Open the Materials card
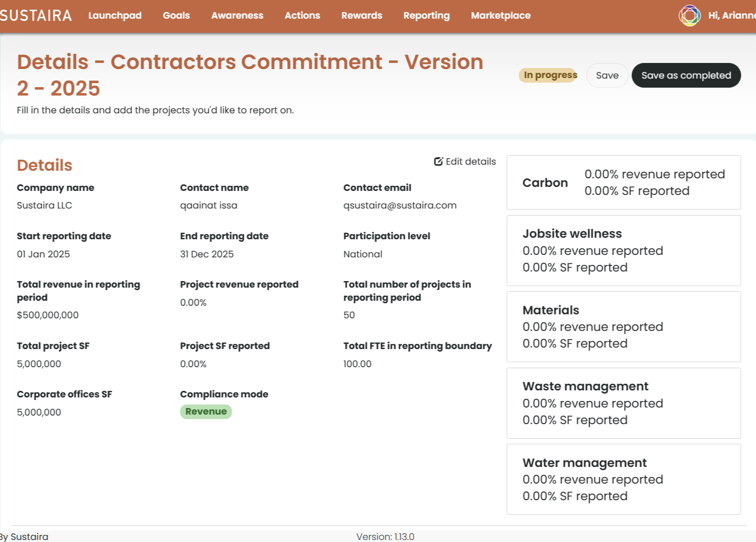 (x=623, y=326)
